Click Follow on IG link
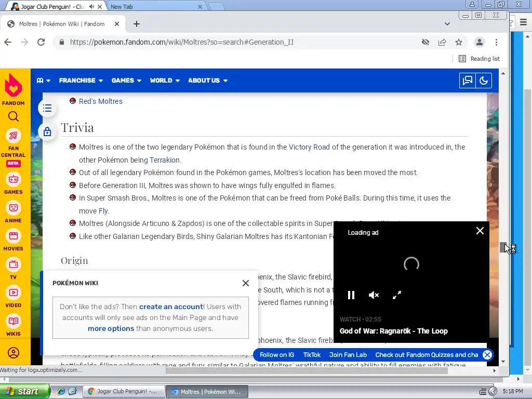 click(x=277, y=355)
